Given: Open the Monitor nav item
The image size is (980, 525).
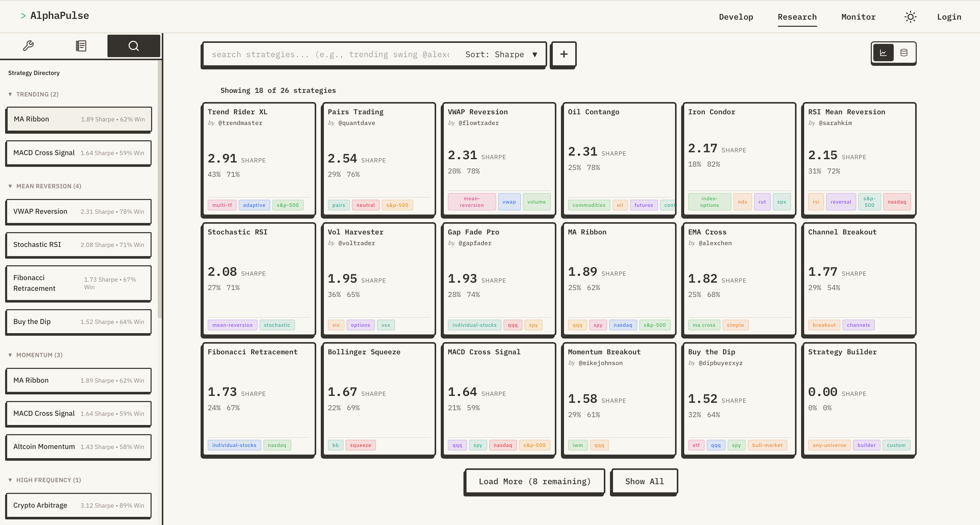Looking at the screenshot, I should coord(858,17).
